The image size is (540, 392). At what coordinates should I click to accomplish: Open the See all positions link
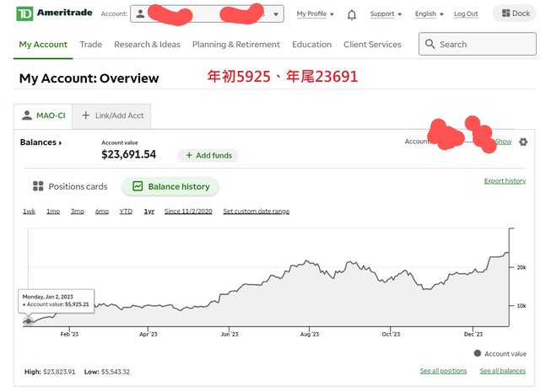pyautogui.click(x=443, y=371)
